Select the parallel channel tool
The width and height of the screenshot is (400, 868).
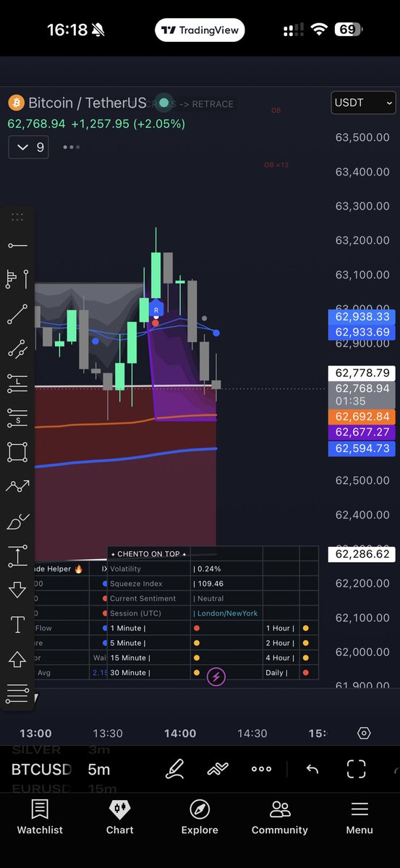[x=17, y=349]
